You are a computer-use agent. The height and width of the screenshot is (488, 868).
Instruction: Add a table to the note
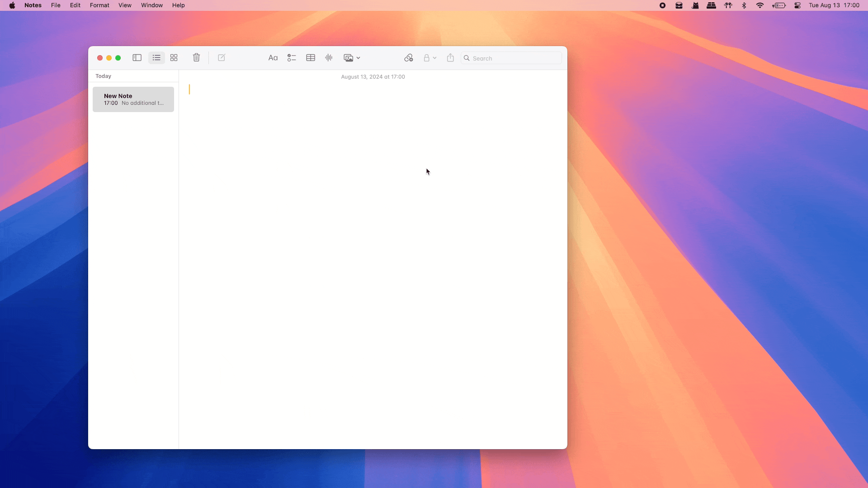click(311, 58)
